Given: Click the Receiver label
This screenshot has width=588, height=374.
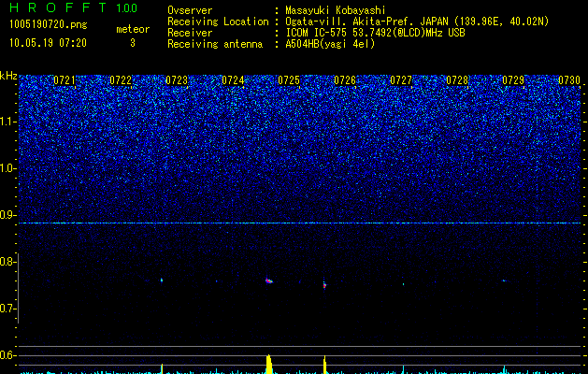Looking at the screenshot, I should [x=190, y=33].
